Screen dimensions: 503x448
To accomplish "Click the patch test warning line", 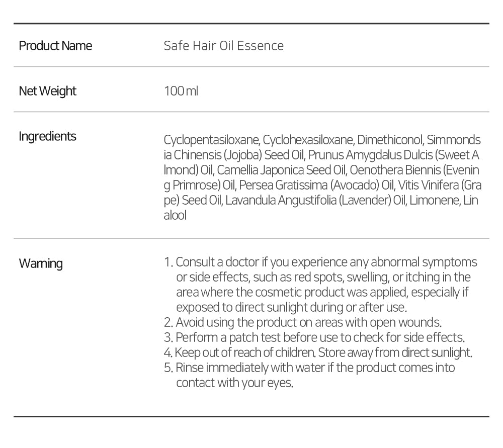I will (320, 337).
